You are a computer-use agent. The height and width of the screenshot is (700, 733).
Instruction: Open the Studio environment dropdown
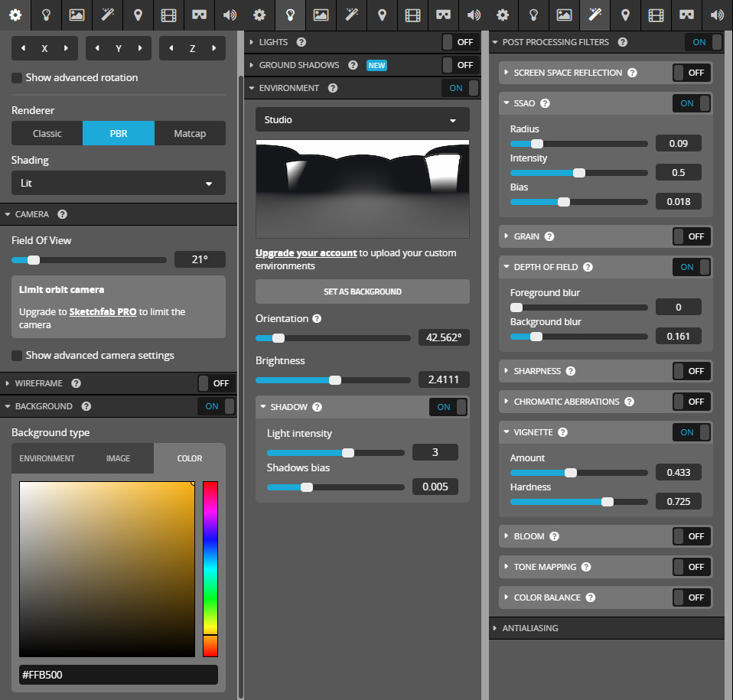pos(362,120)
